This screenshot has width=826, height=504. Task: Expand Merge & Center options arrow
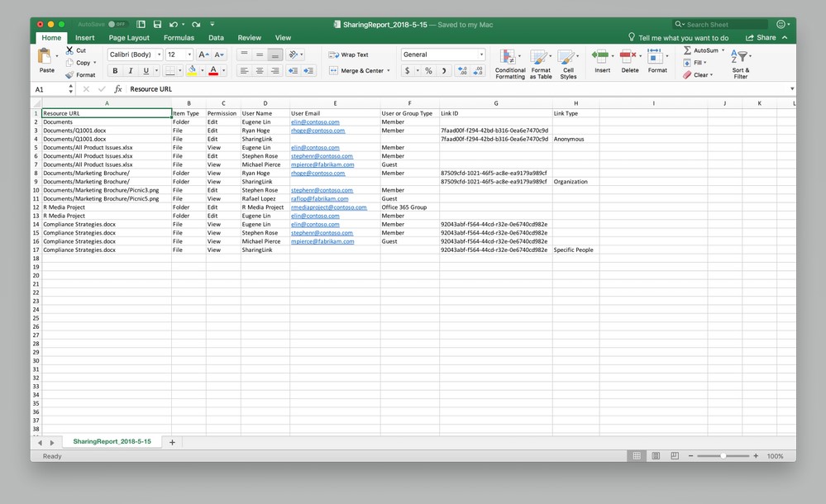(389, 70)
